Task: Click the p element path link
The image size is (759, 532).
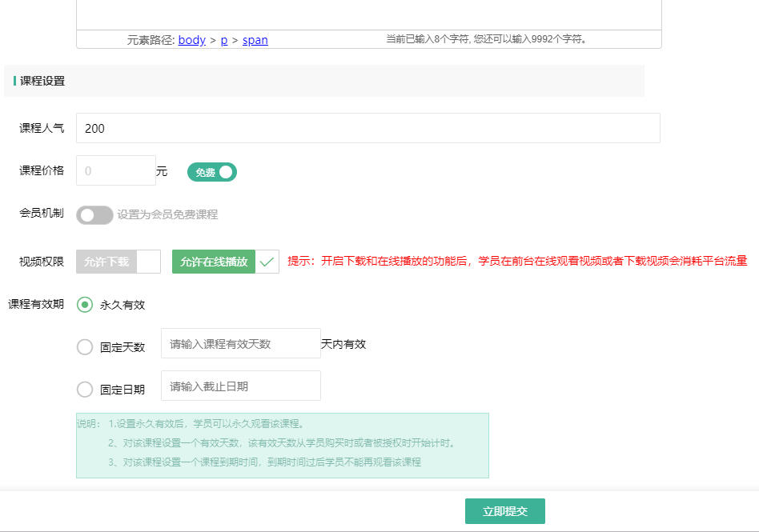Action: tap(224, 40)
